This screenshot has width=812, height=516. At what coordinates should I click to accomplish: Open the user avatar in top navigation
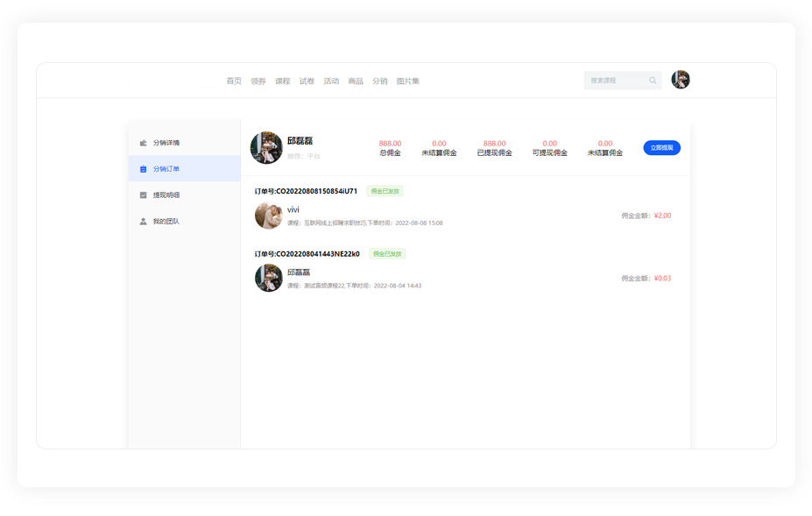[x=681, y=80]
